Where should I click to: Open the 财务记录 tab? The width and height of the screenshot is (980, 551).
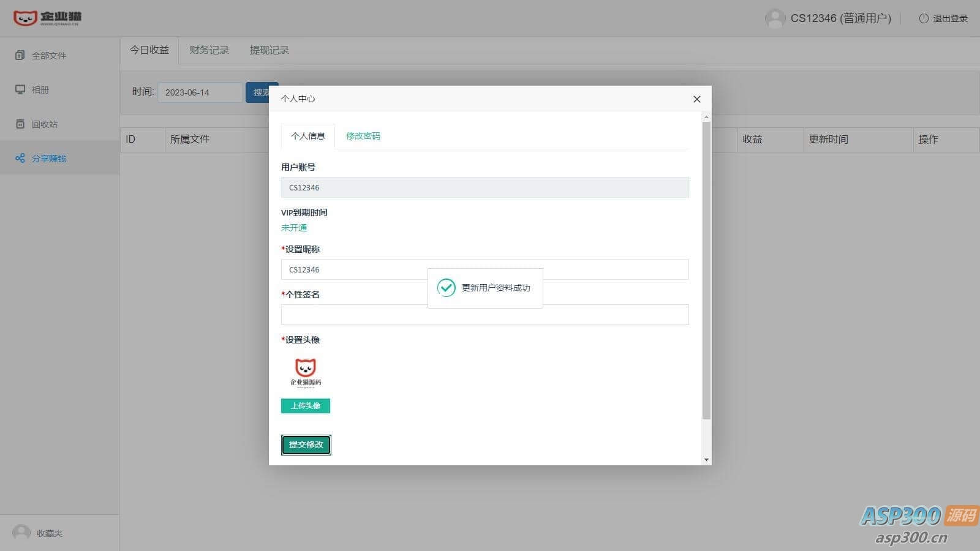209,50
